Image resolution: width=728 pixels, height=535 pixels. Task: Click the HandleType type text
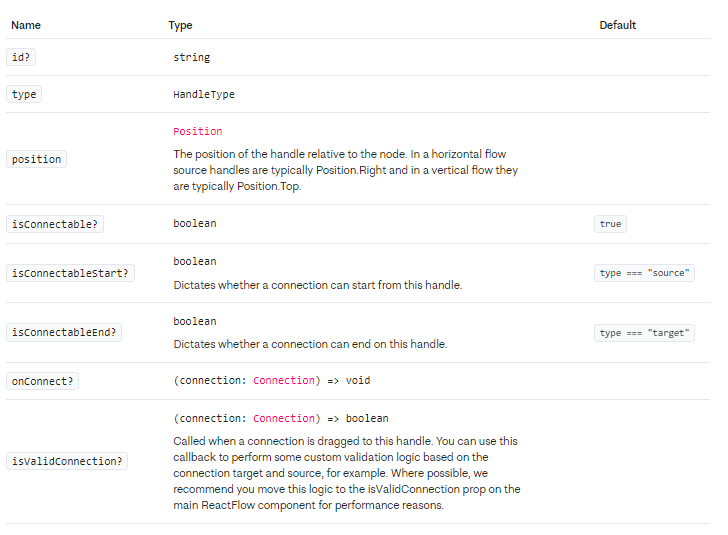tap(204, 94)
